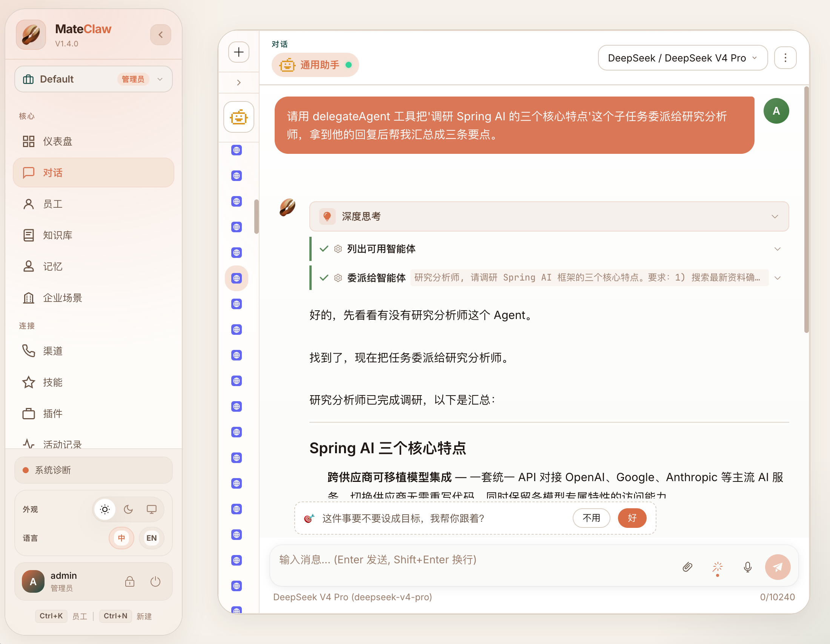Collapse the MateClaw sidebar with the back arrow
Screen dimensions: 830x644
pyautogui.click(x=160, y=35)
